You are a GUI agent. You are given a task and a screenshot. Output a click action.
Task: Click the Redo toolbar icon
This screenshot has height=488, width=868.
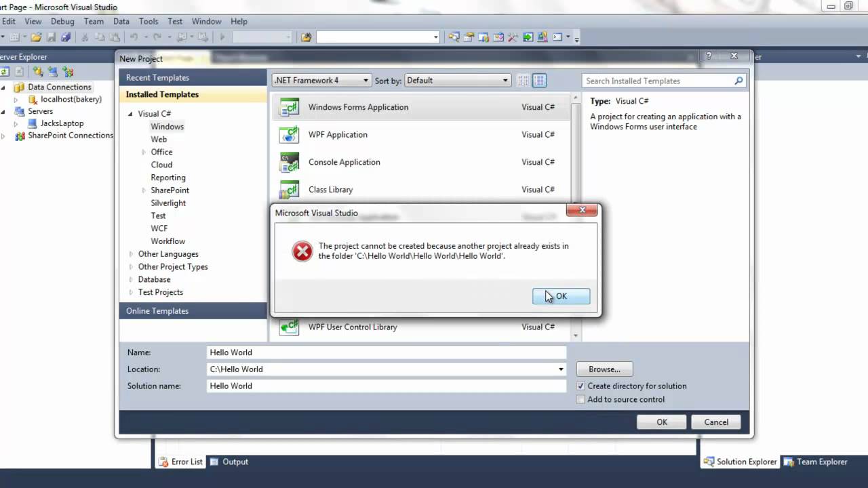point(157,37)
